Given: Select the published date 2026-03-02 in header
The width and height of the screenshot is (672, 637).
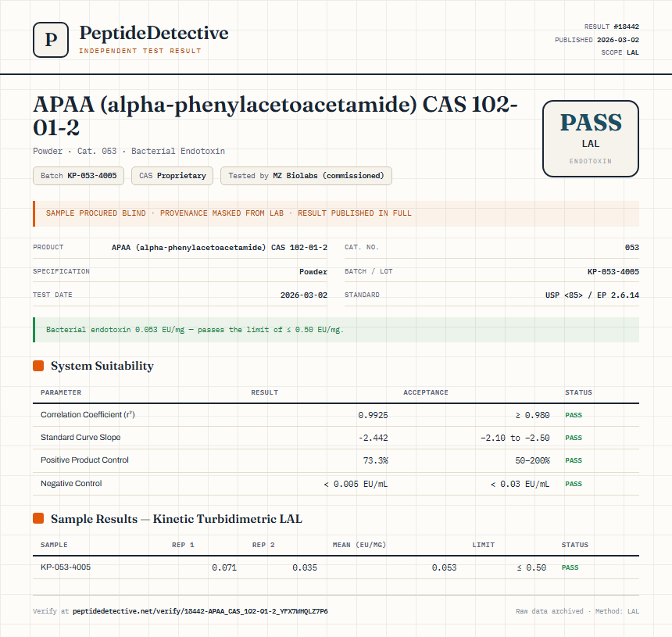Looking at the screenshot, I should point(618,40).
